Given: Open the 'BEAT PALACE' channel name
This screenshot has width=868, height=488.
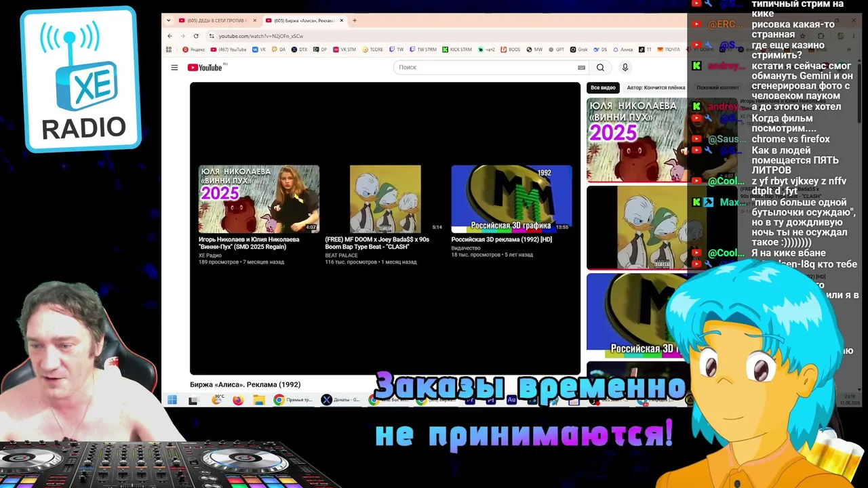Looking at the screenshot, I should [341, 256].
